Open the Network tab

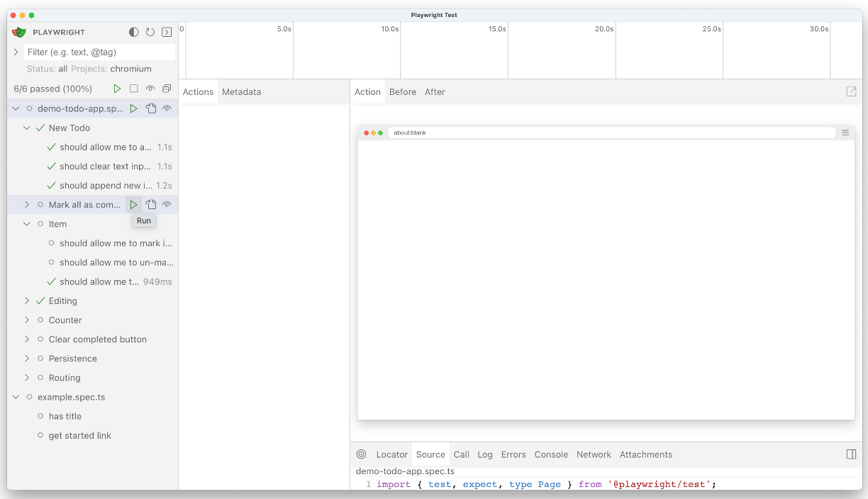pyautogui.click(x=594, y=454)
